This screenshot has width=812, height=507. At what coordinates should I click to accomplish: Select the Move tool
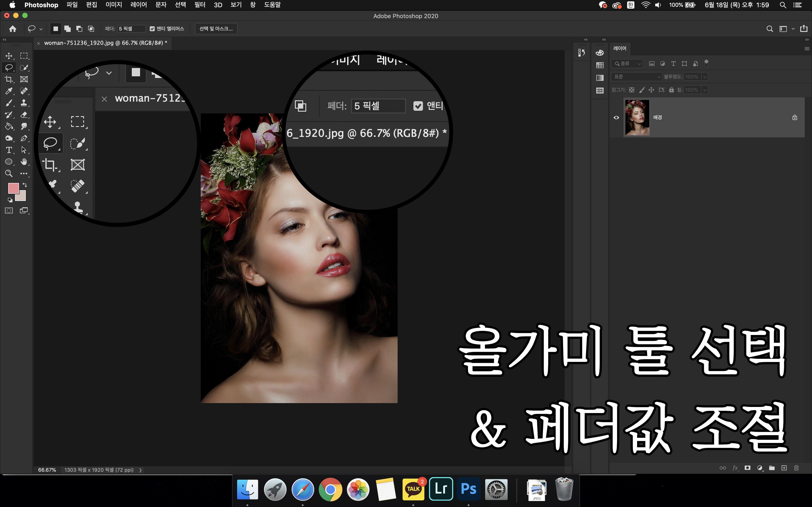(9, 56)
